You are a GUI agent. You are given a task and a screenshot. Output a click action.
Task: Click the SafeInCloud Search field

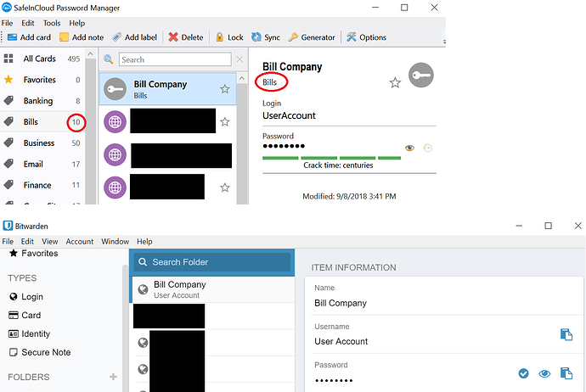point(175,59)
